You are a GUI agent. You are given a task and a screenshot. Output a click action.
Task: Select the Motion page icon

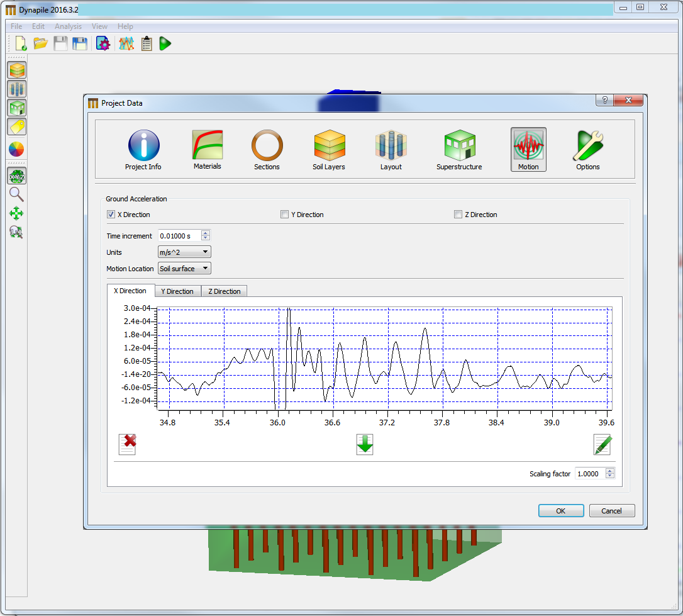[x=528, y=149]
